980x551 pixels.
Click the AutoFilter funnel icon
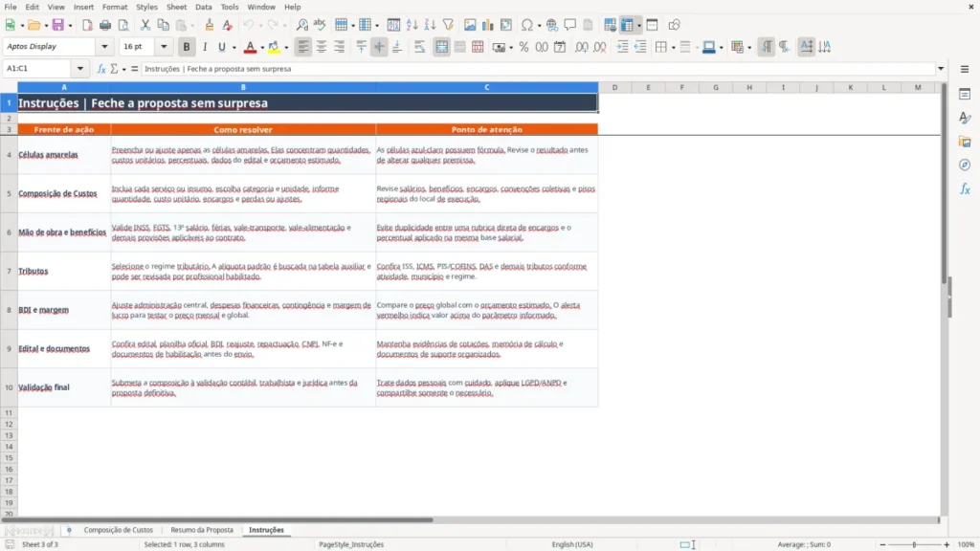[448, 25]
